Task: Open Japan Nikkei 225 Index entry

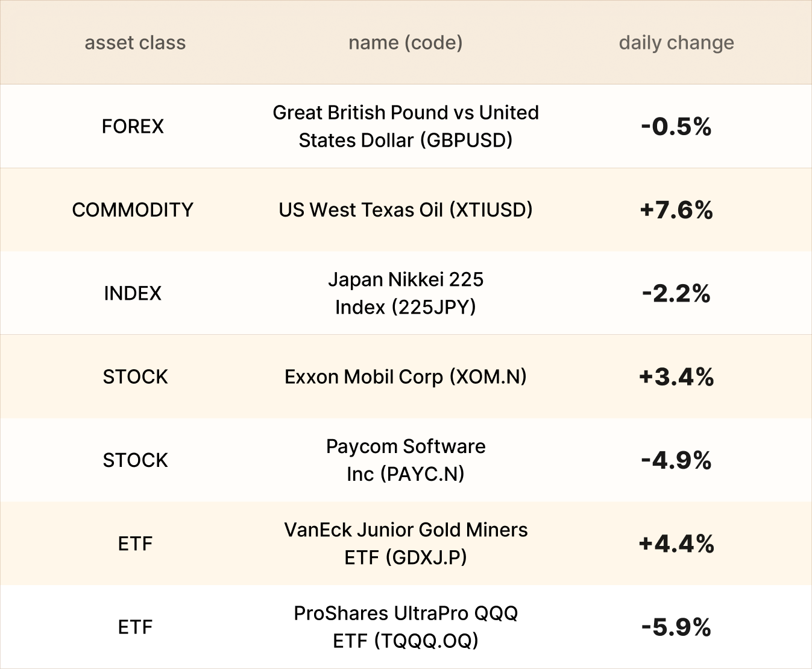Action: 405,293
